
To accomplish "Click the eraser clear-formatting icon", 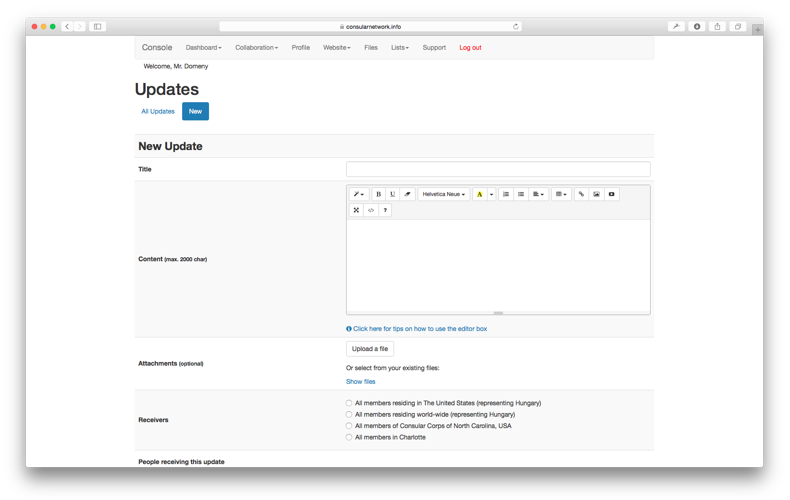I will pos(407,194).
